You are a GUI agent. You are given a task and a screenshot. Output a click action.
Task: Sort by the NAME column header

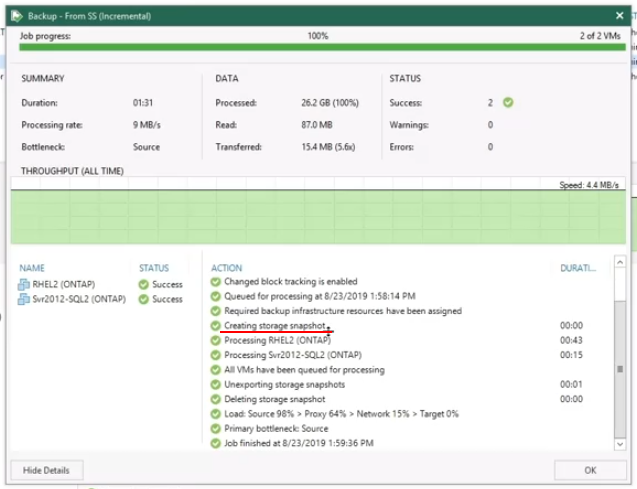point(32,268)
